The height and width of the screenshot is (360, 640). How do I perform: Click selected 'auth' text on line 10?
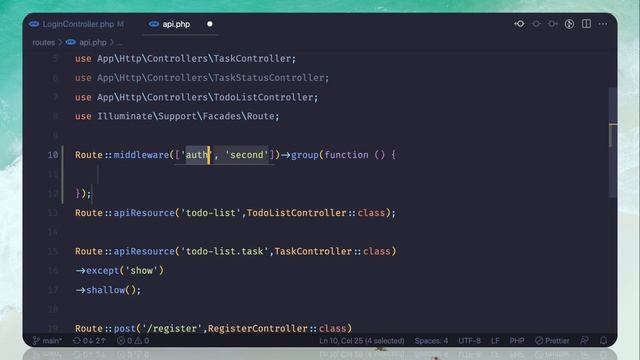pos(197,155)
